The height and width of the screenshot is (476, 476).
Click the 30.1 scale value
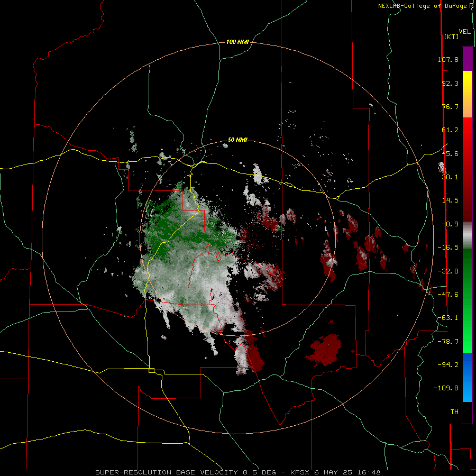coord(450,177)
